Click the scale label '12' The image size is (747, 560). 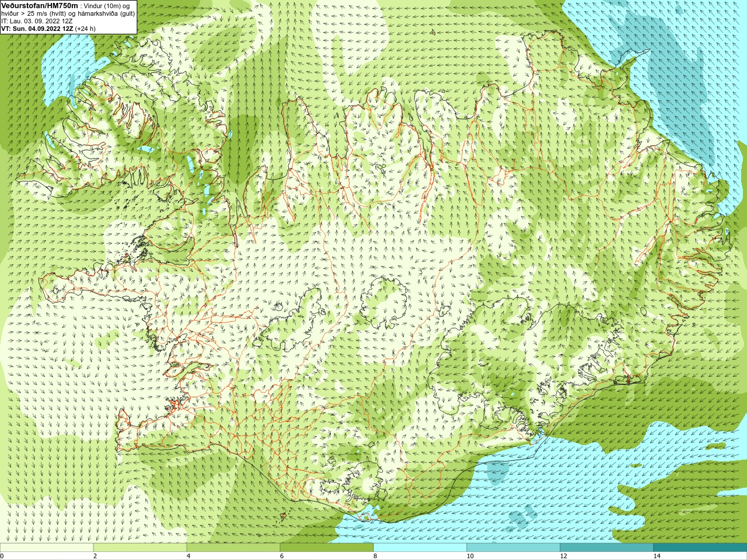point(563,556)
